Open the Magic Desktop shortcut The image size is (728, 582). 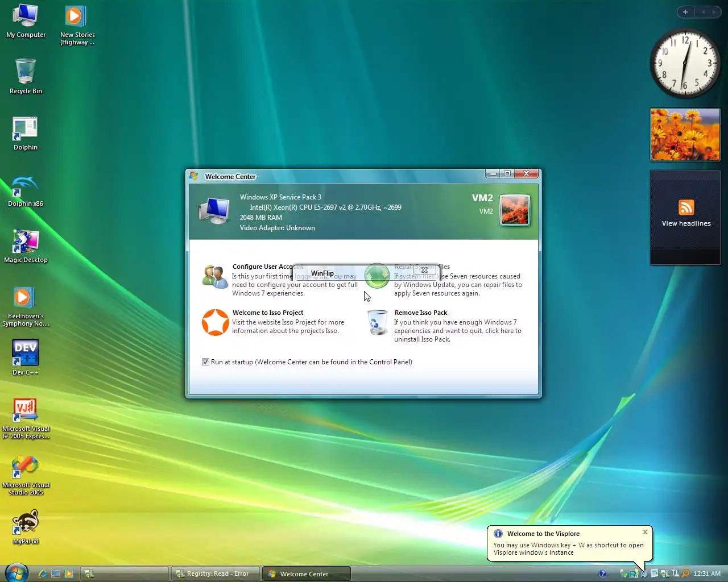click(x=26, y=246)
